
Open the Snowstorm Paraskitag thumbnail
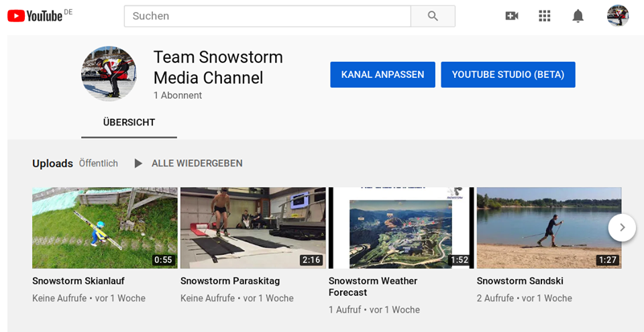[253, 228]
